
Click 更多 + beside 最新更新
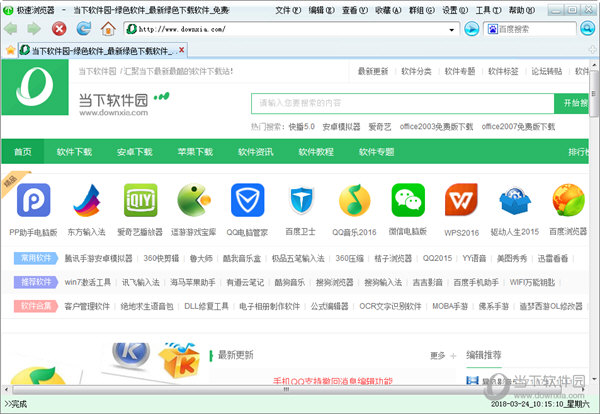coord(443,356)
